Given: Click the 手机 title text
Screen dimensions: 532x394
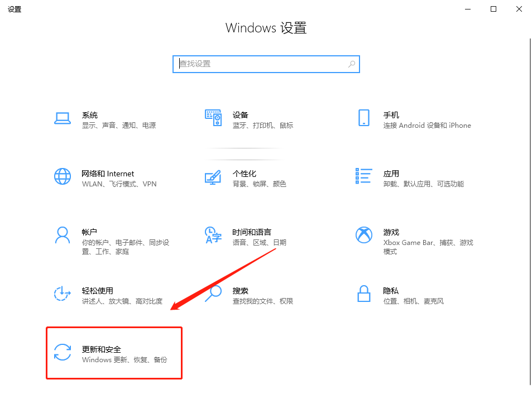Looking at the screenshot, I should coord(391,115).
